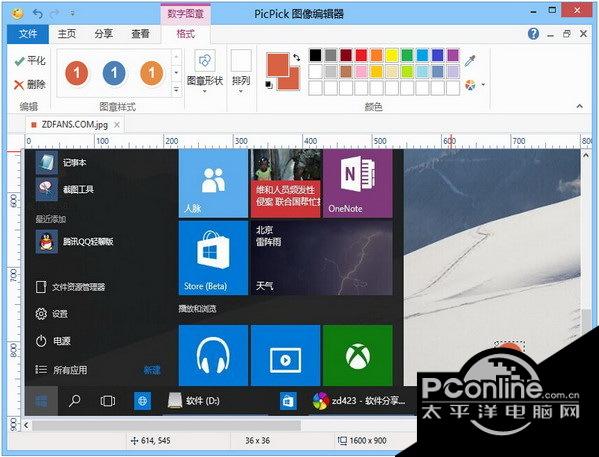Click the 数字图章 contextual tab header

186,14
